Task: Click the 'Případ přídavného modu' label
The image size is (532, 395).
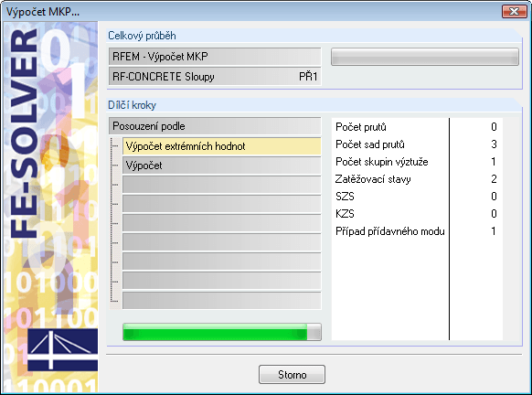Action: [x=390, y=231]
